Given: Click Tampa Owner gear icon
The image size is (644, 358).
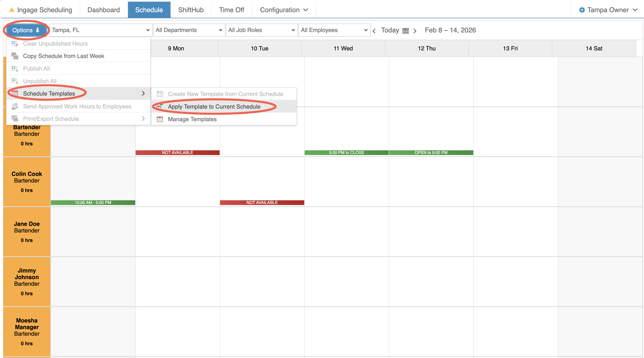Looking at the screenshot, I should 582,10.
